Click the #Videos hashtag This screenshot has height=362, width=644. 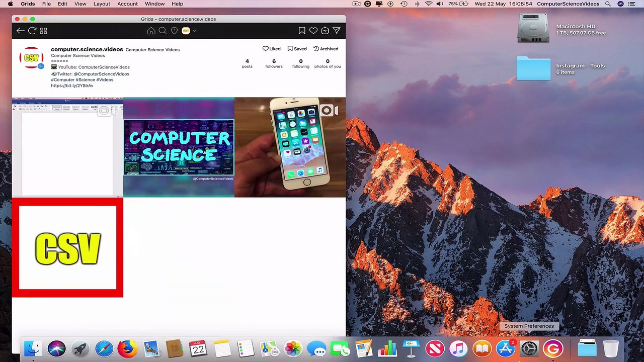[x=105, y=80]
